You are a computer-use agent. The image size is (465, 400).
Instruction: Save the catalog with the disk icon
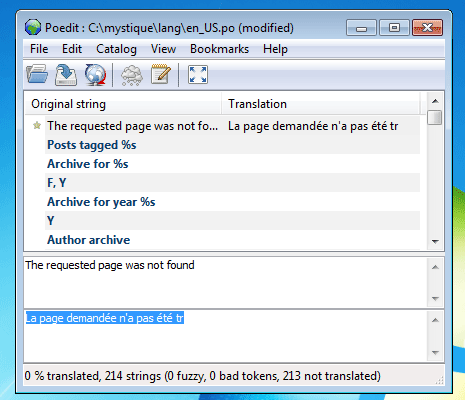pyautogui.click(x=66, y=74)
